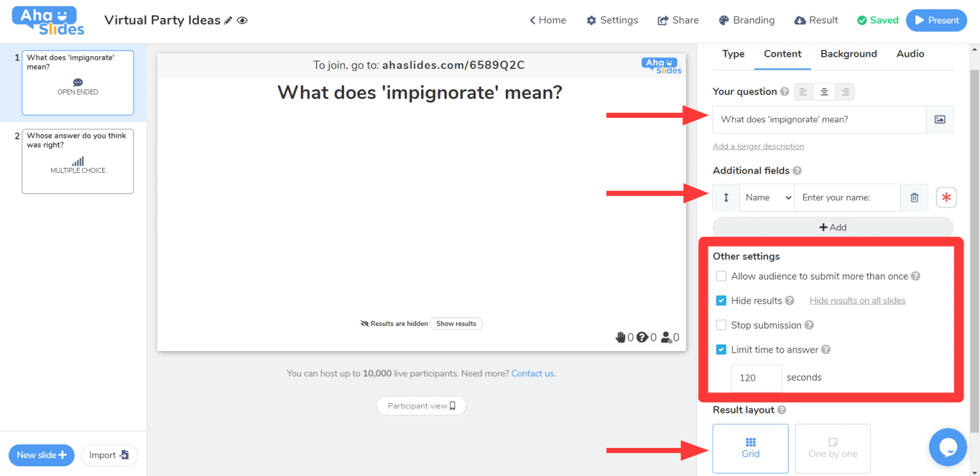Click the red asterisk required-field icon

pyautogui.click(x=946, y=198)
